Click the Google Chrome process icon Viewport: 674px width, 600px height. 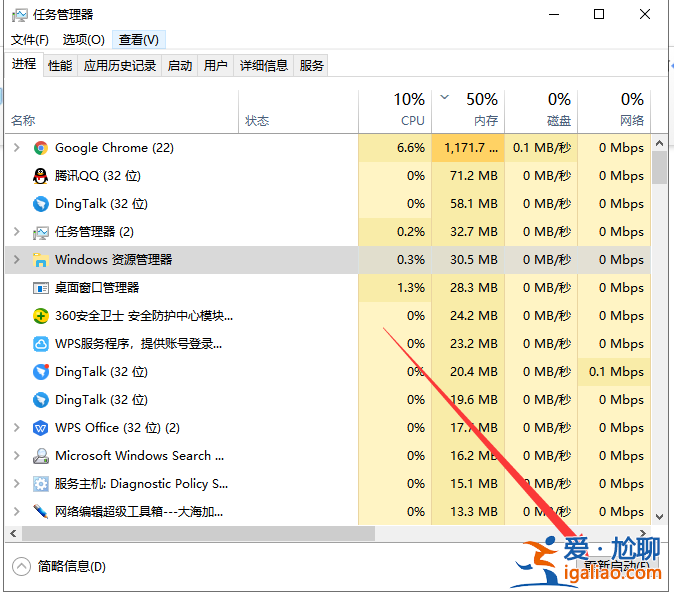point(41,148)
